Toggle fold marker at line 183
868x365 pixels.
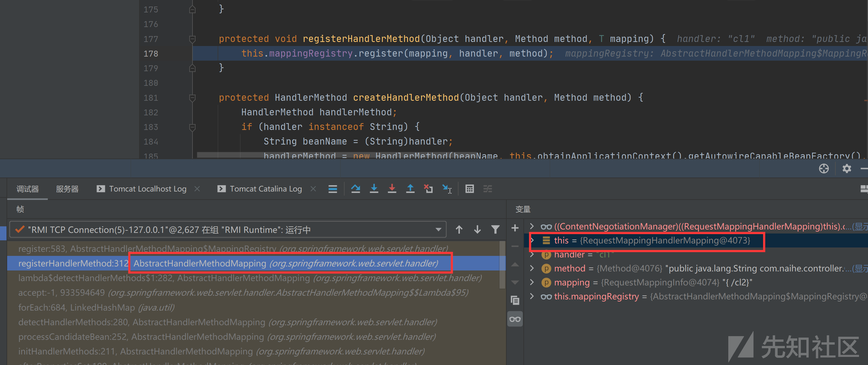[192, 127]
